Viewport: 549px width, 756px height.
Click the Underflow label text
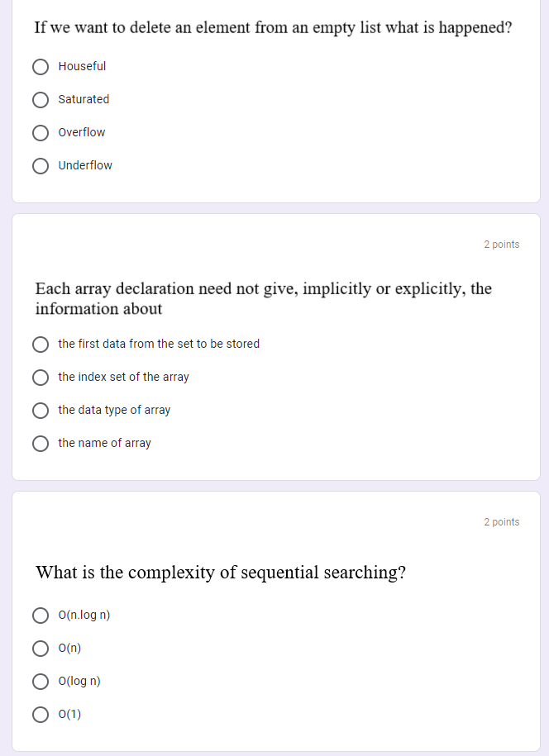[85, 165]
